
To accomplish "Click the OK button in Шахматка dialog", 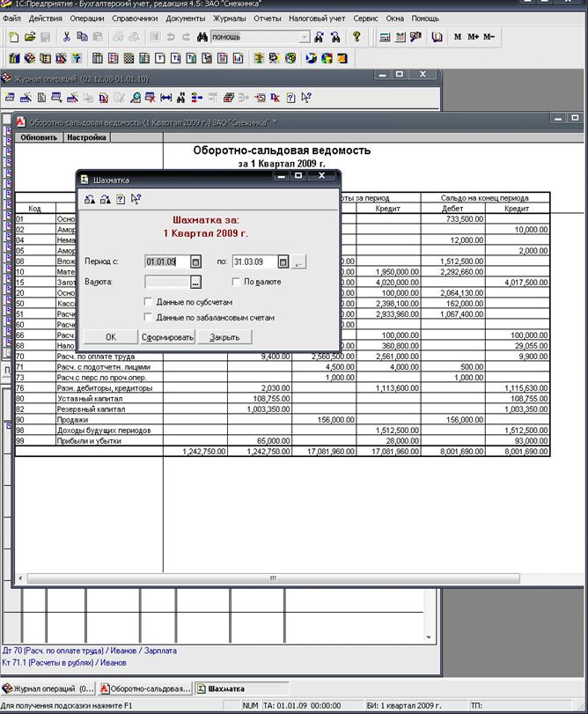I will click(x=111, y=337).
